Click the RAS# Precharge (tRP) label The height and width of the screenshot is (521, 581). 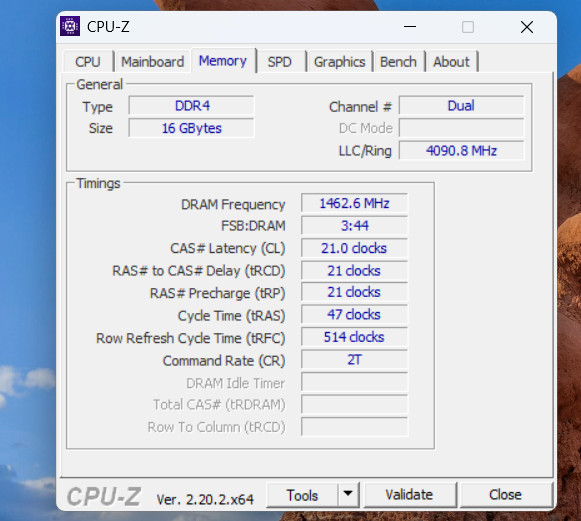tap(218, 293)
